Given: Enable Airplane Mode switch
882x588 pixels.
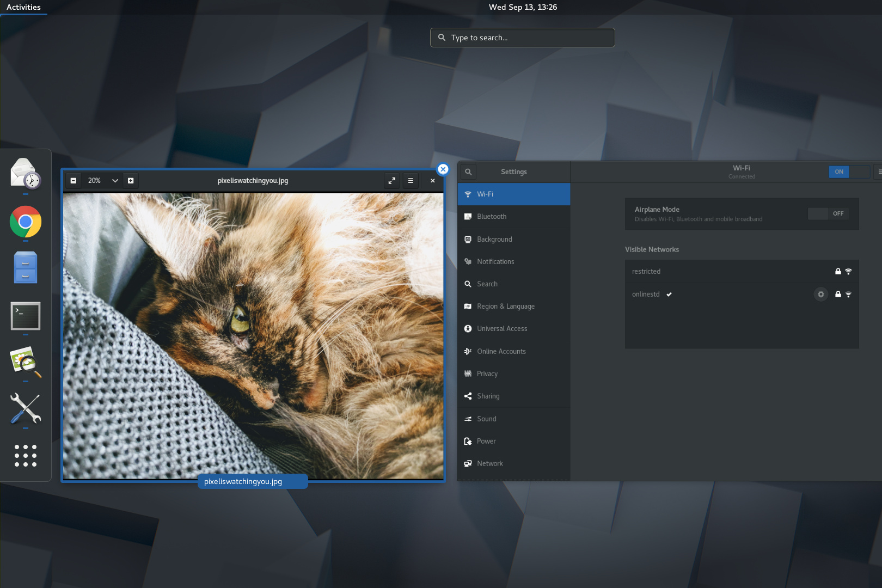Looking at the screenshot, I should coord(828,214).
